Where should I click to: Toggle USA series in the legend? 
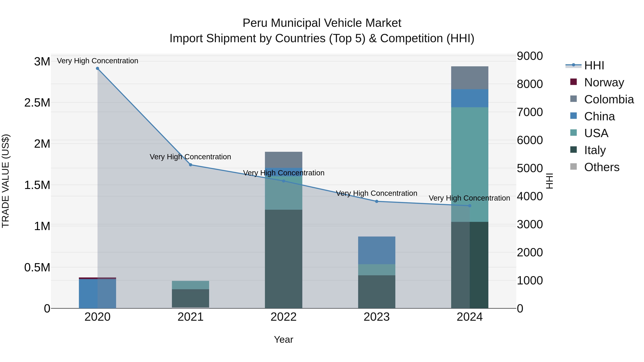[589, 133]
